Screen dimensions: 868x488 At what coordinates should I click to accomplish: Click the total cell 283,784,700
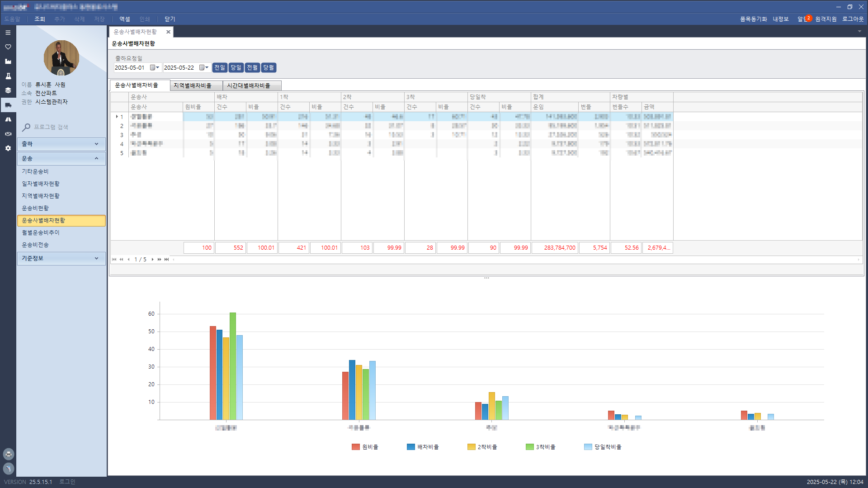tap(555, 248)
